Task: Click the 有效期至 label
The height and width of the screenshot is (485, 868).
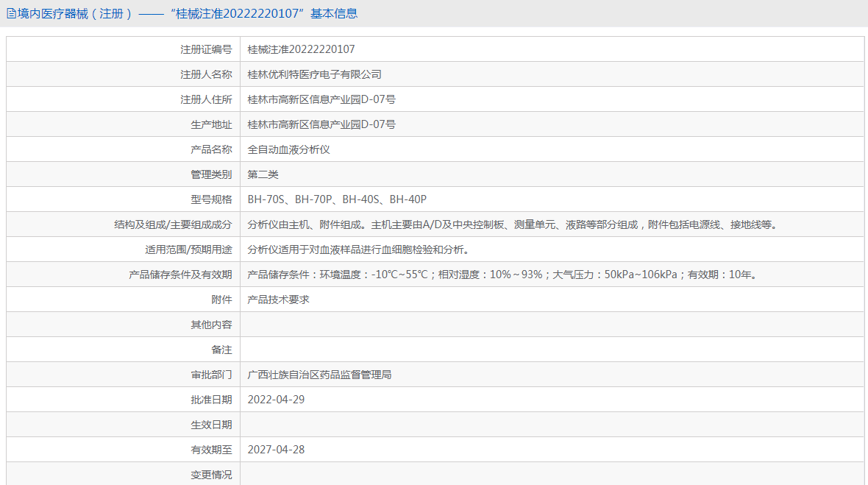Action: coord(211,450)
